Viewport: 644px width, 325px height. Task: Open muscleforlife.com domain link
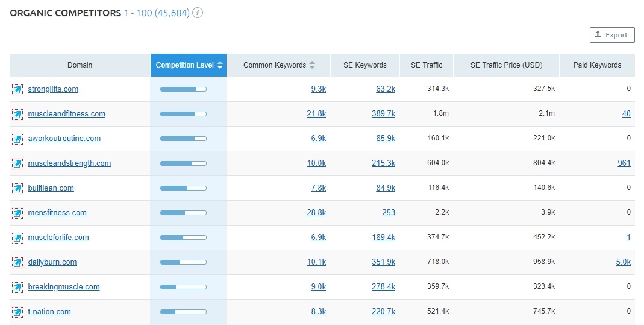click(x=58, y=237)
